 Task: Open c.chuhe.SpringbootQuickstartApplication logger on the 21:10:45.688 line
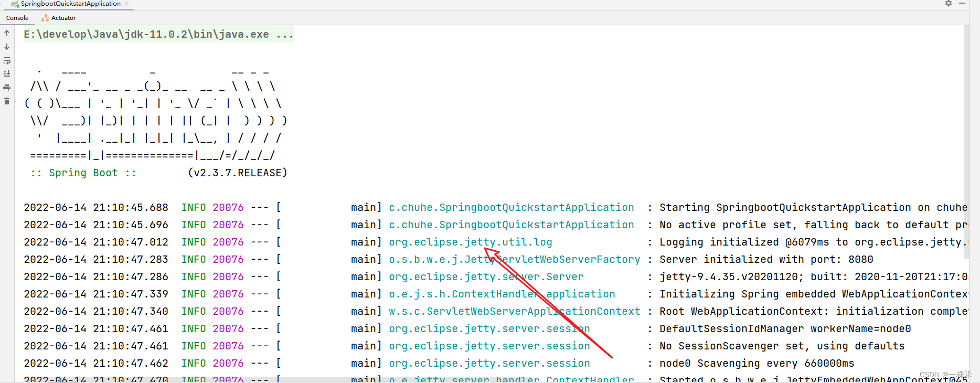tap(511, 207)
